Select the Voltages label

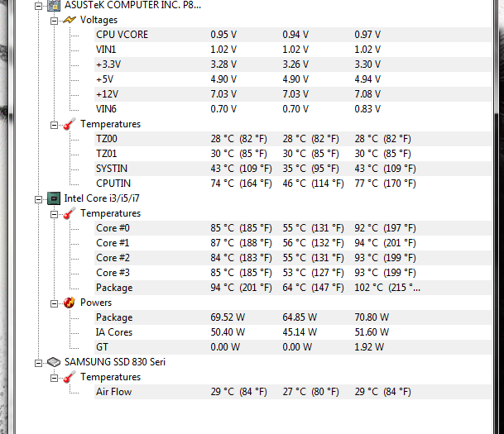point(98,20)
